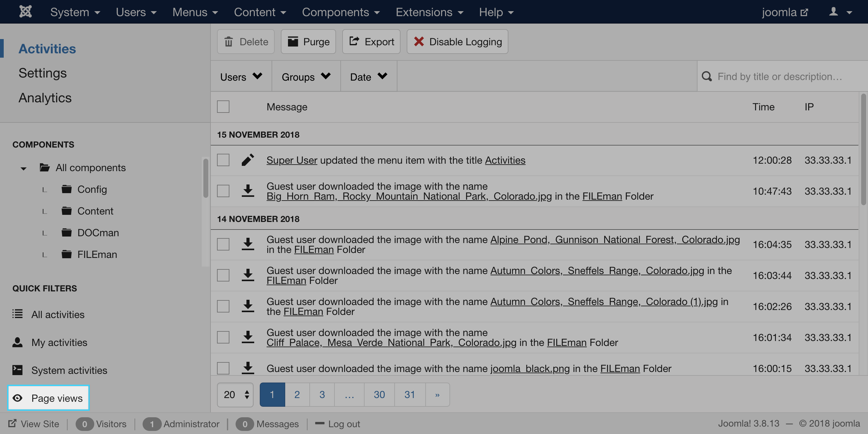868x434 pixels.
Task: Check the 16:02:26 Autumn_Colors (1) row
Action: click(x=223, y=306)
